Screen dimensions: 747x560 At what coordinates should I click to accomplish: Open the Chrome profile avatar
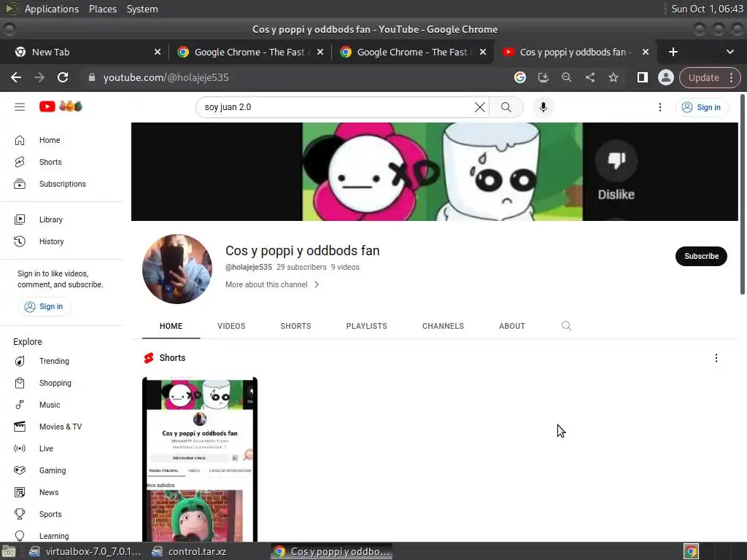click(665, 77)
